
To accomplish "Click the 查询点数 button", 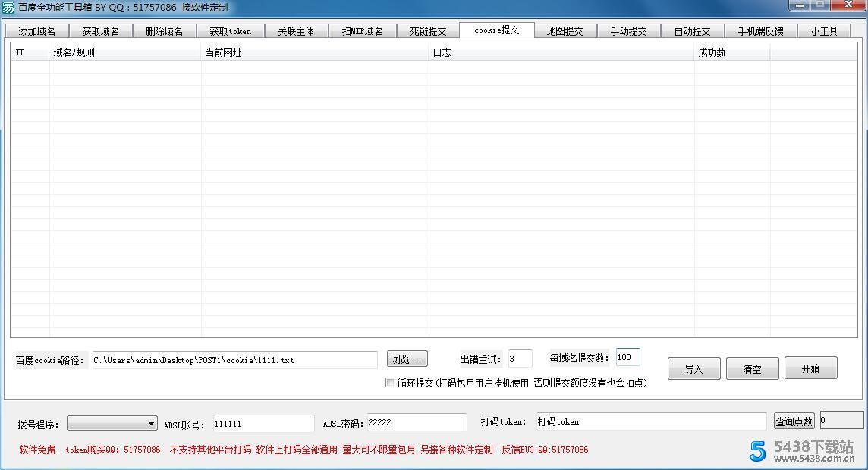I will tap(794, 421).
